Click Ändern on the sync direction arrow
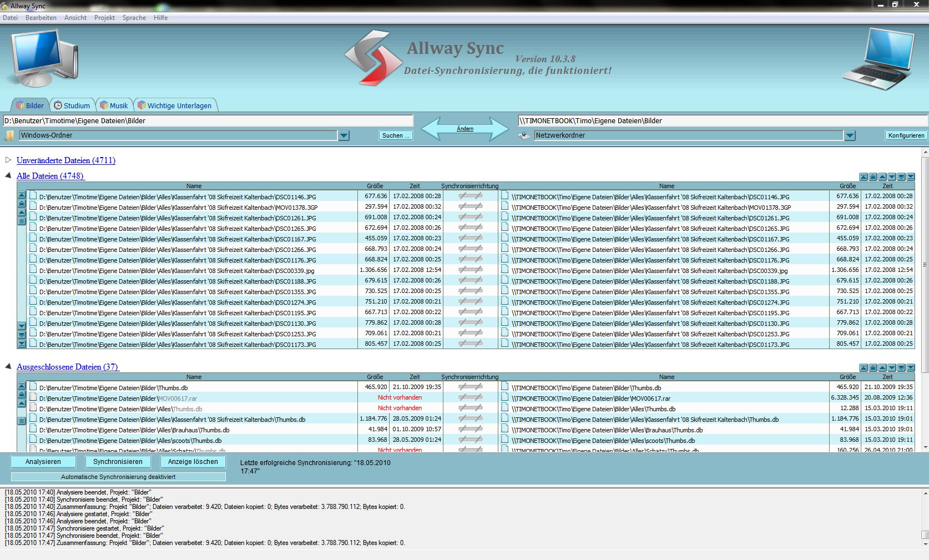Screen dimensions: 929x560 pyautogui.click(x=465, y=129)
